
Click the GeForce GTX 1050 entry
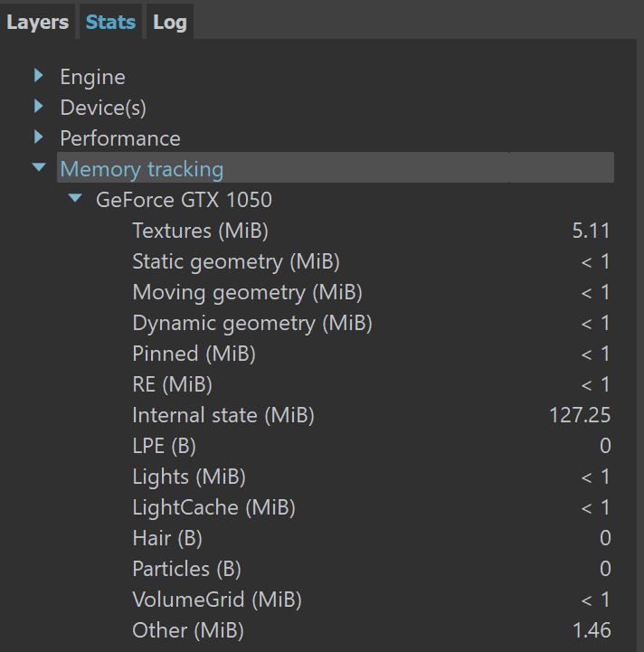[x=184, y=200]
